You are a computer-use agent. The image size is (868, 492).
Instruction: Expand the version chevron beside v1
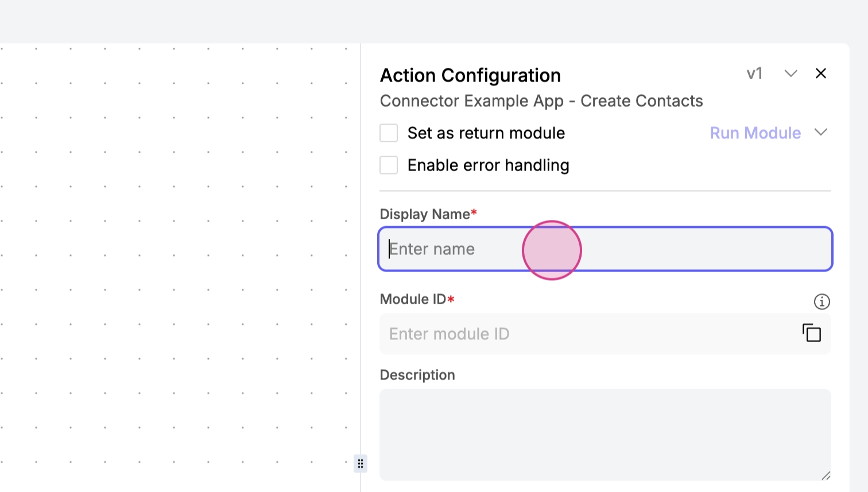point(790,73)
